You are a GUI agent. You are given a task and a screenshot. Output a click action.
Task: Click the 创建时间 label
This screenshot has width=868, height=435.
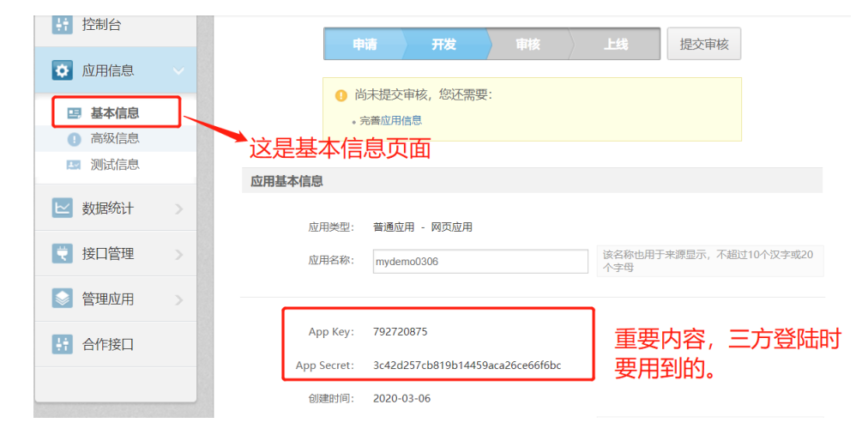(331, 398)
